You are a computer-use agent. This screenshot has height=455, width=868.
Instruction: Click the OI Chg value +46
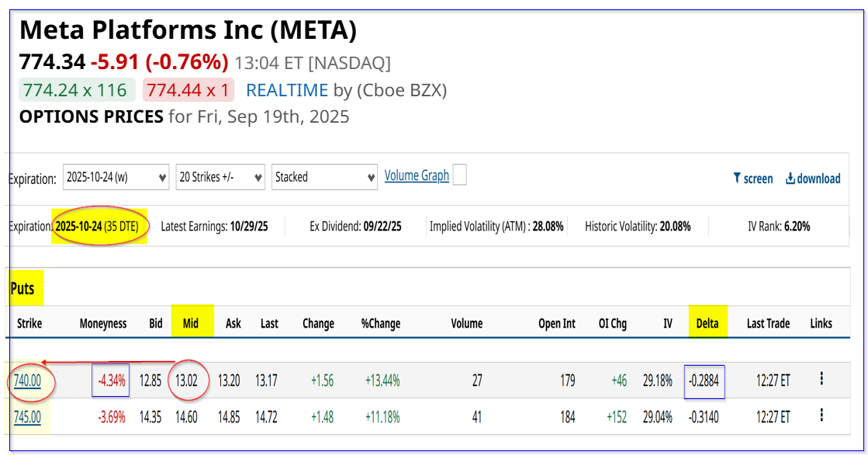tap(619, 380)
